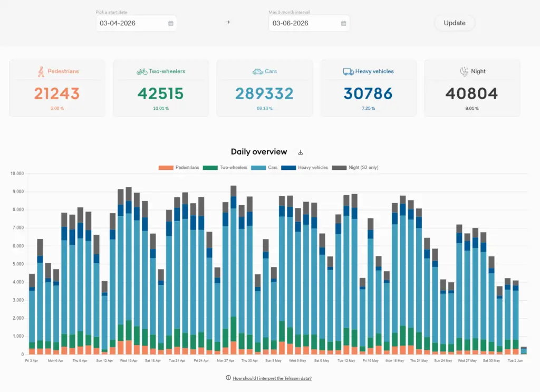The image size is (540, 392).
Task: Click the Night moon icon
Action: coord(464,71)
